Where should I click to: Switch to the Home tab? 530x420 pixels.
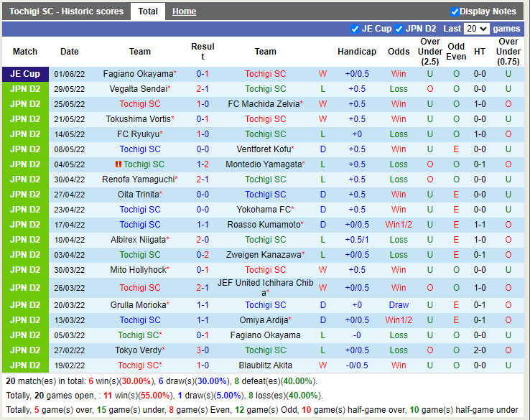coord(184,11)
